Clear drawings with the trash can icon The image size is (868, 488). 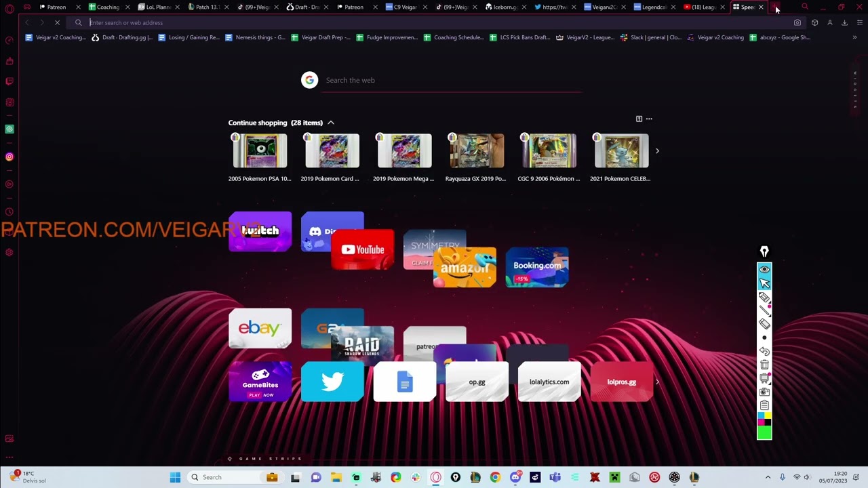pos(764,365)
